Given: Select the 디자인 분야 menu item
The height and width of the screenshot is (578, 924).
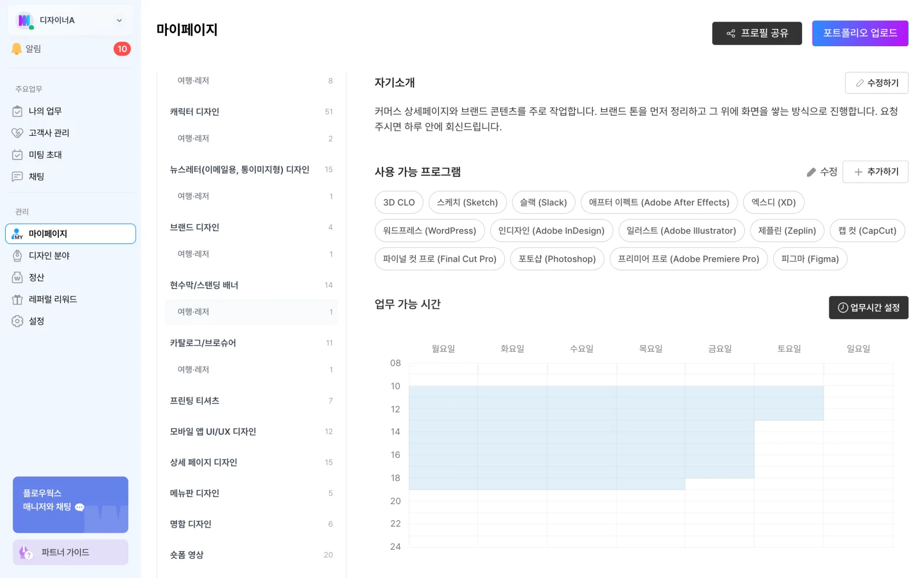Looking at the screenshot, I should [x=70, y=255].
